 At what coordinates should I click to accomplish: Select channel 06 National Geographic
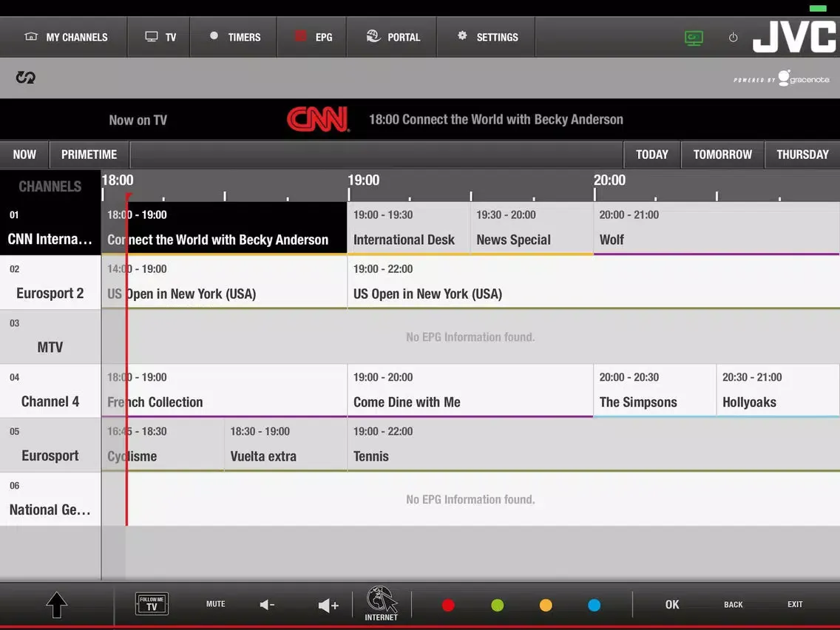[50, 498]
